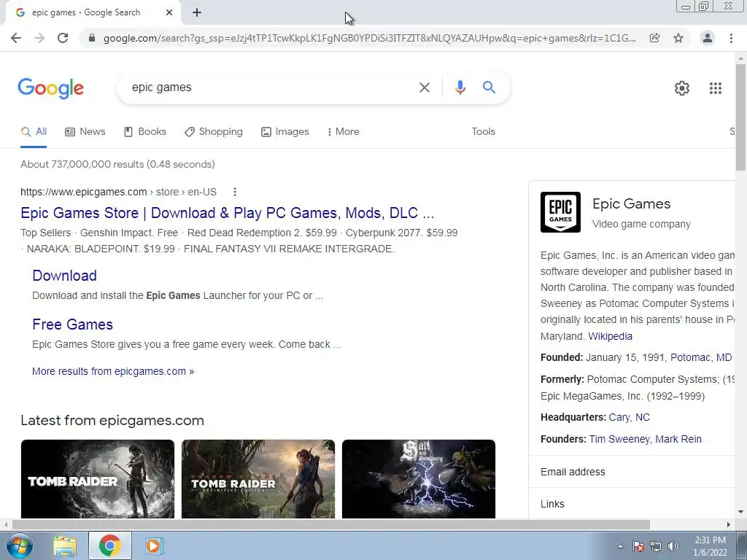
Task: Click the taskbar clock showing 2:31 PM
Action: 710,546
